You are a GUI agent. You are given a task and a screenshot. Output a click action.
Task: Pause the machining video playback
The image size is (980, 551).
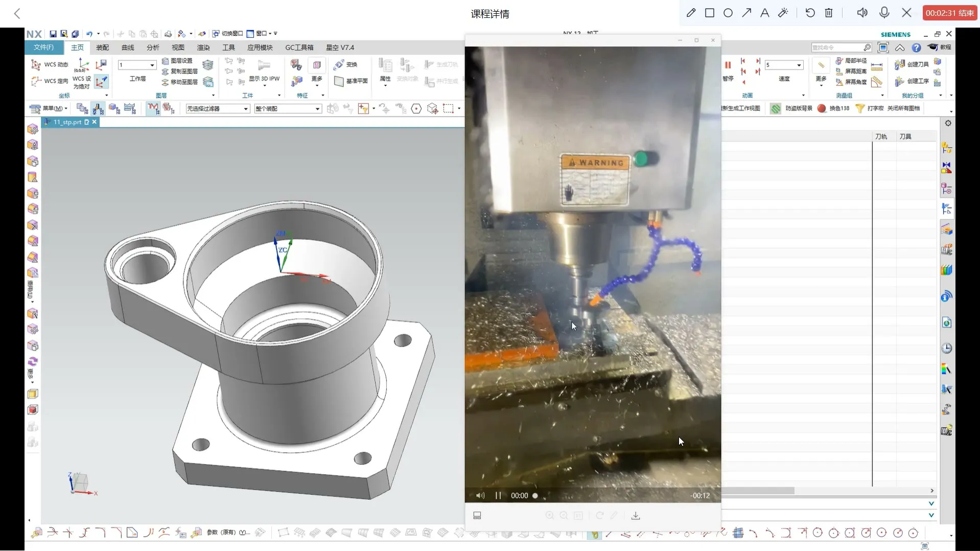(x=498, y=495)
